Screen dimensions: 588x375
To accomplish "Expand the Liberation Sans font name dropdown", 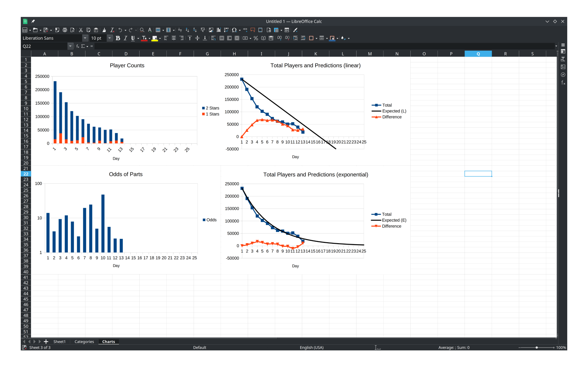I will click(x=85, y=38).
